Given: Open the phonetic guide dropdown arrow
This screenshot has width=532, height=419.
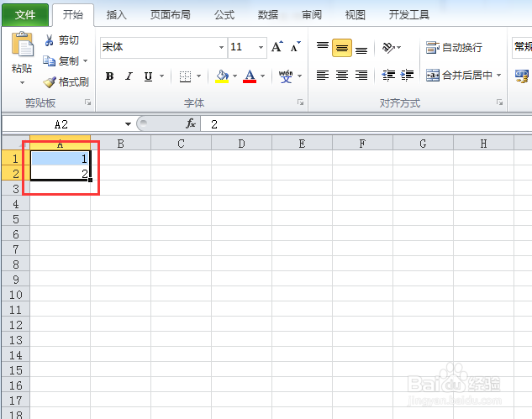Looking at the screenshot, I should click(299, 76).
